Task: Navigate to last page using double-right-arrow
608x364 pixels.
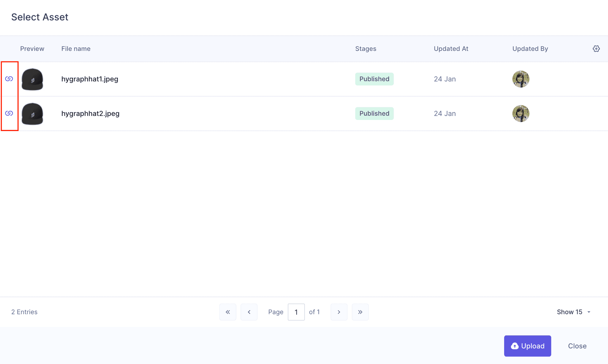Action: tap(360, 312)
